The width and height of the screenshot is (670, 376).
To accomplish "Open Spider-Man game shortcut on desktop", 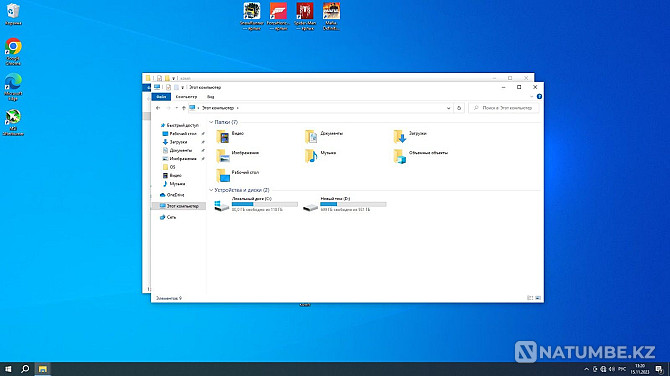I will 305,16.
